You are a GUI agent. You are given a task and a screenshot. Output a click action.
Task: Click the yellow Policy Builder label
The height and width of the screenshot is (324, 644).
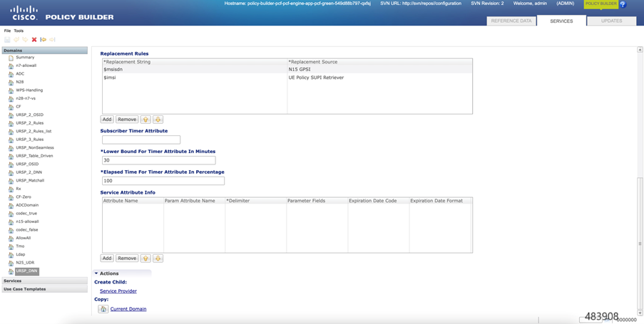pyautogui.click(x=601, y=4)
